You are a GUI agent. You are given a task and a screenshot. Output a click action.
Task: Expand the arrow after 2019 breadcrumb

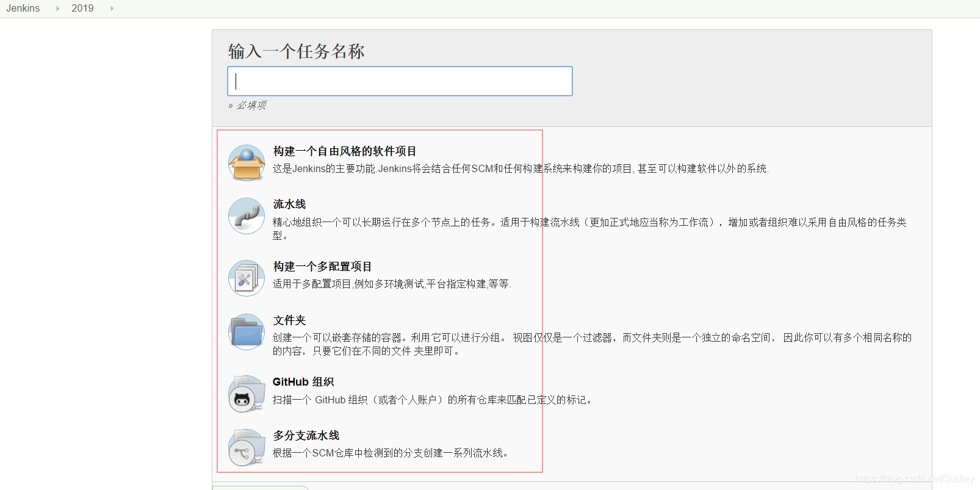tap(112, 9)
